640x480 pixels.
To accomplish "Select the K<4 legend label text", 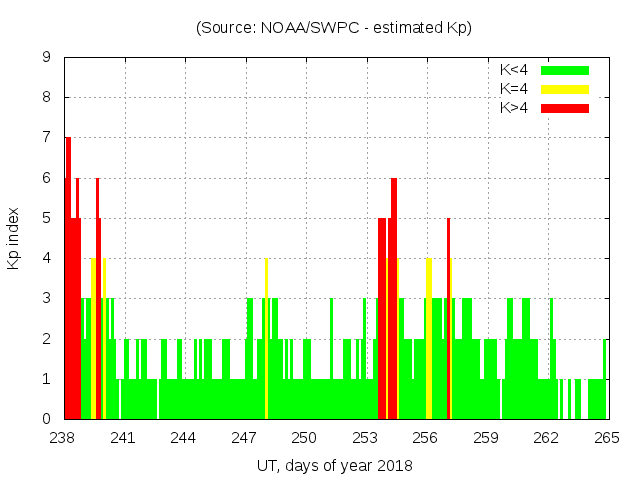I will 515,70.
